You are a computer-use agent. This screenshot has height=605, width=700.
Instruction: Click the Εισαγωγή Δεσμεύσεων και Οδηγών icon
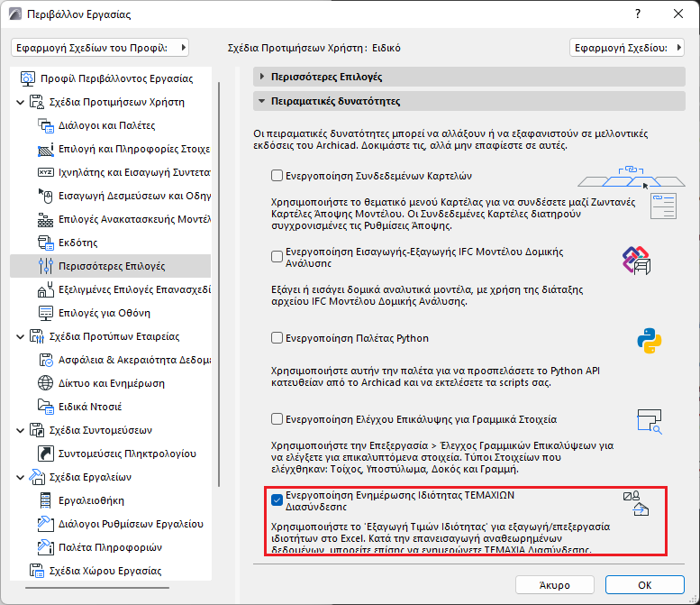coord(46,196)
